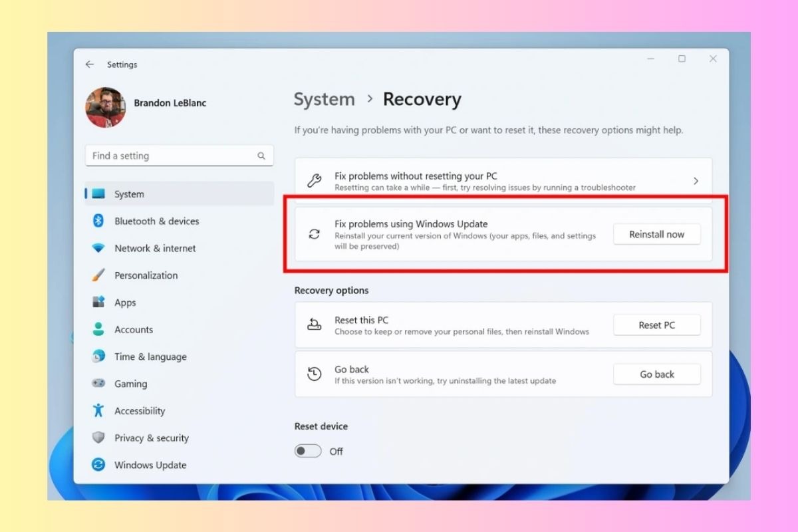798x532 pixels.
Task: Click the Fix problems using Windows Update title
Action: [411, 224]
